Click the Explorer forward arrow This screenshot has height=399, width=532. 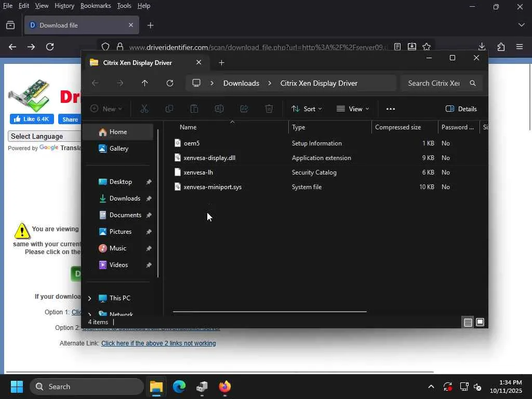120,83
